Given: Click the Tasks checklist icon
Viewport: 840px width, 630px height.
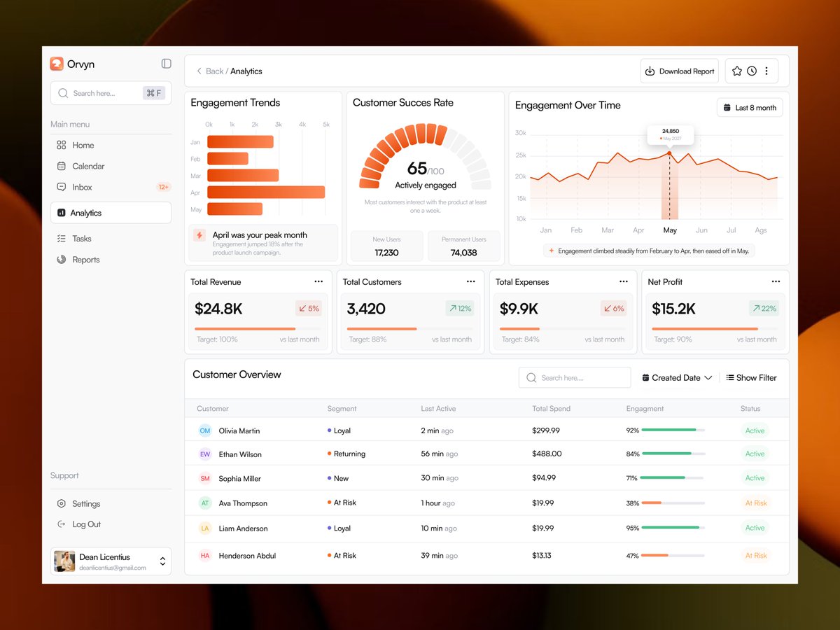Looking at the screenshot, I should click(x=62, y=239).
